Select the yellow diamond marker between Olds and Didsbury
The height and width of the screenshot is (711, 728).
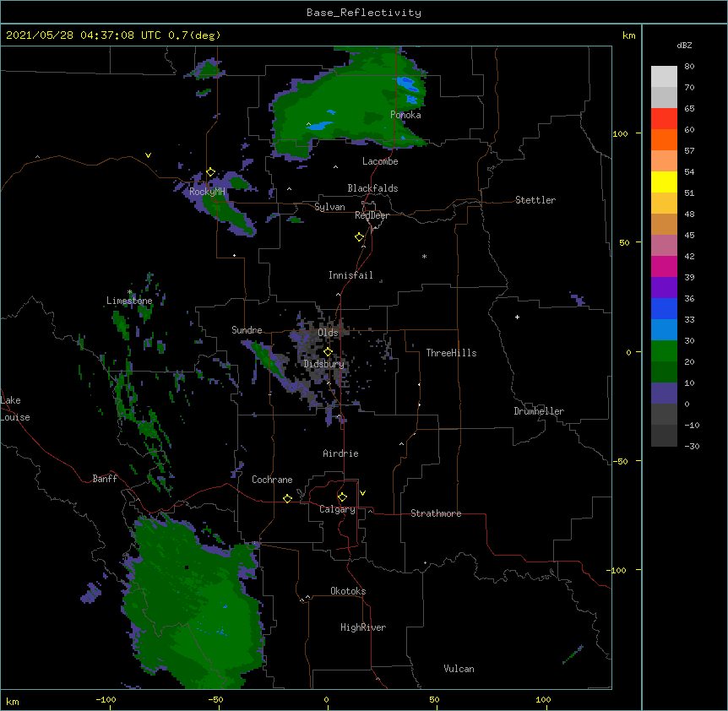tap(328, 352)
